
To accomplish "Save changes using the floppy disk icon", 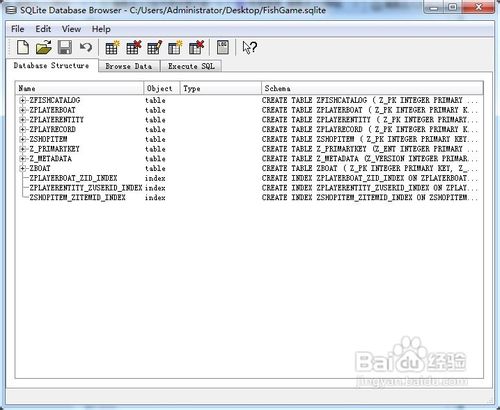I will coord(65,47).
